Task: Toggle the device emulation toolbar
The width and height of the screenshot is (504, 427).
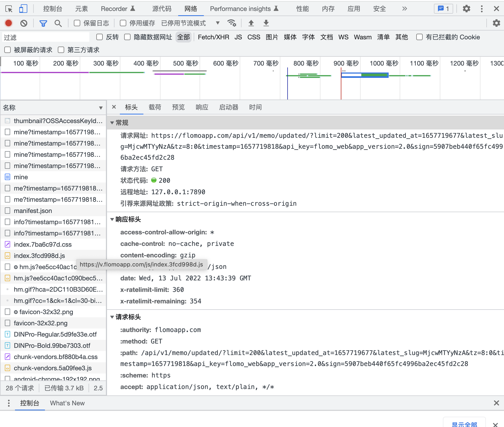Action: coord(23,9)
